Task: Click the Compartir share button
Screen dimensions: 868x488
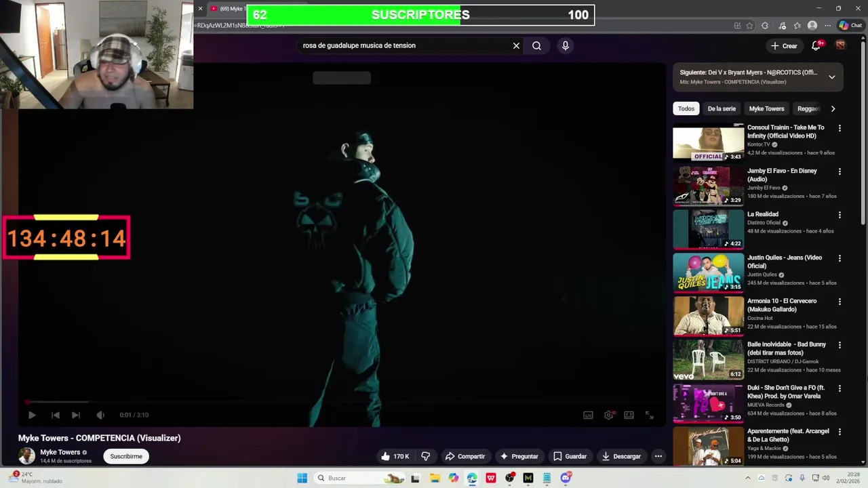Action: pos(465,456)
